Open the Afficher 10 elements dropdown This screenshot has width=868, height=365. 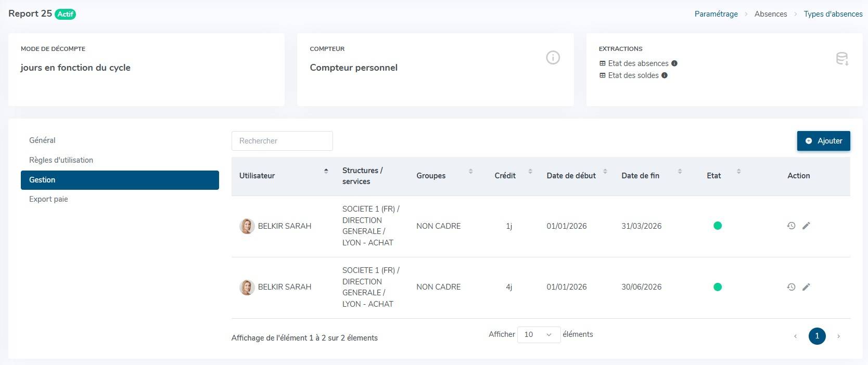click(x=538, y=335)
